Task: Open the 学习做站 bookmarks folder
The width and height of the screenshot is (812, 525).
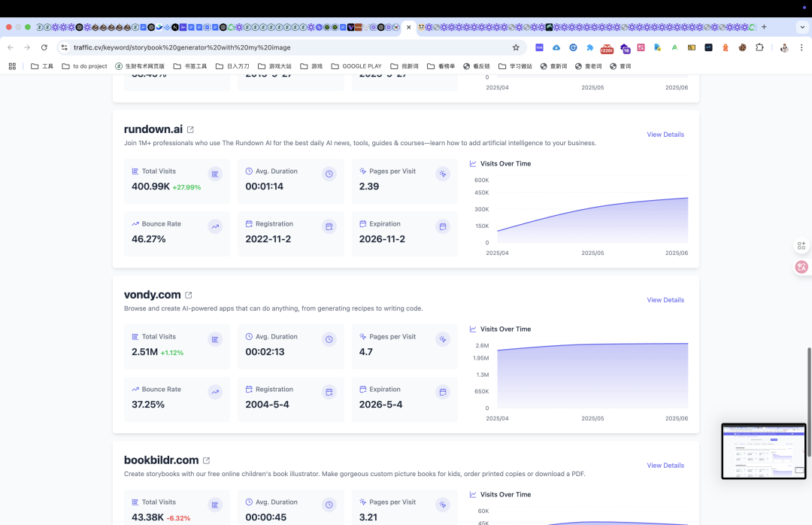Action: [515, 66]
